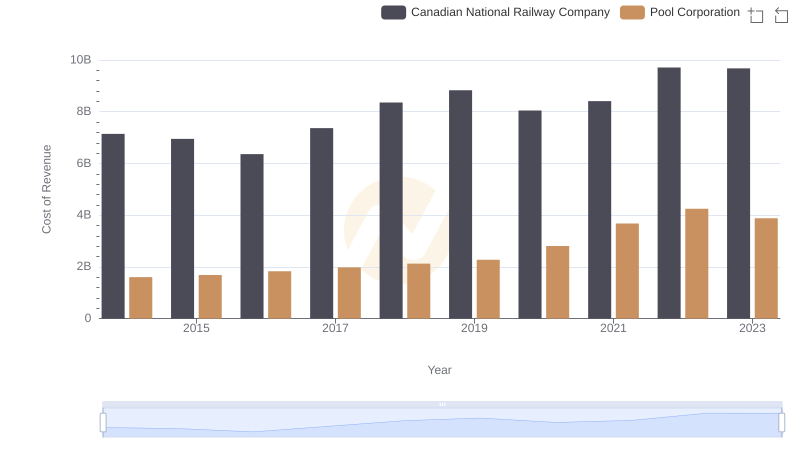Click the zoom reset restore icon
Screen dimensions: 800x461
(x=781, y=15)
